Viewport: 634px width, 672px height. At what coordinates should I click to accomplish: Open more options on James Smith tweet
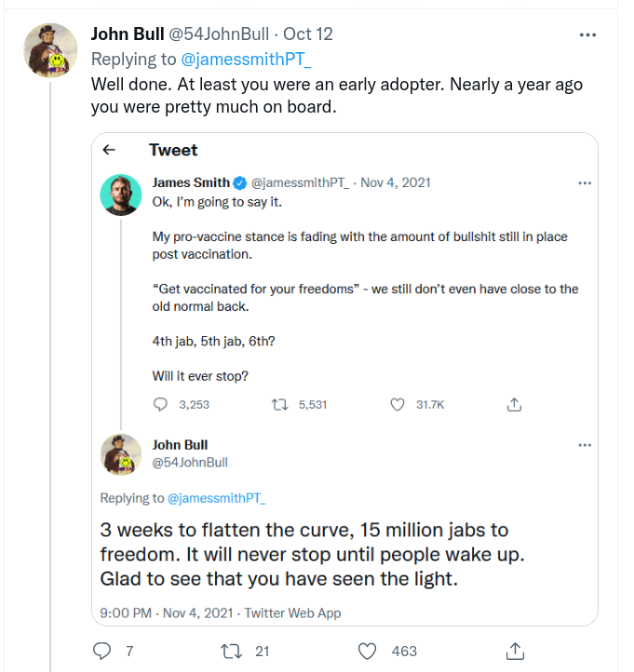(584, 183)
